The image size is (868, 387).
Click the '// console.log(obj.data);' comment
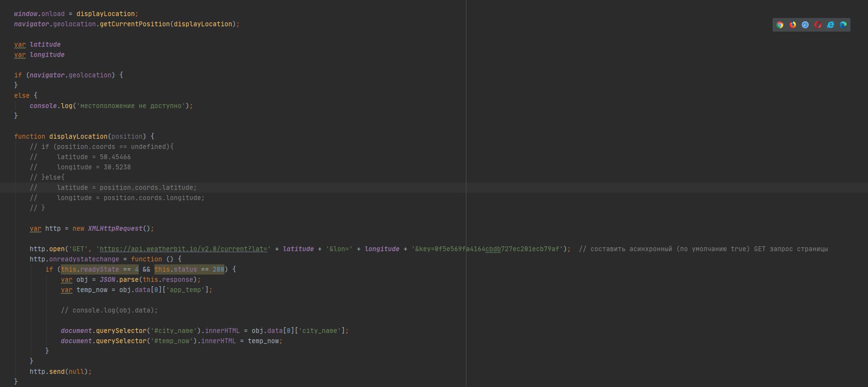[110, 310]
